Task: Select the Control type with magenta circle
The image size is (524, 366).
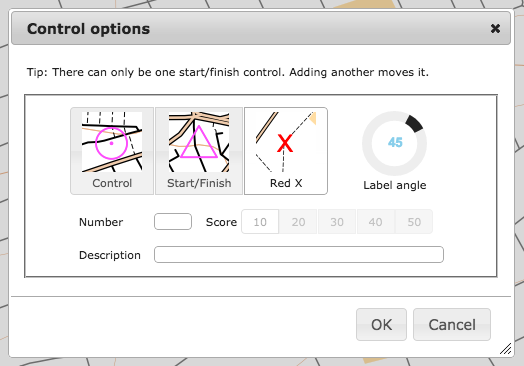Action: click(112, 151)
